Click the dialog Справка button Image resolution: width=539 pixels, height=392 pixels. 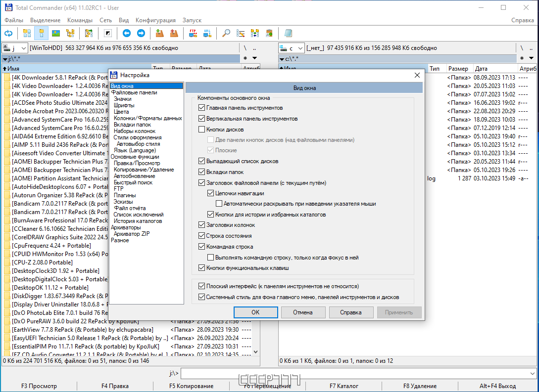pos(351,312)
